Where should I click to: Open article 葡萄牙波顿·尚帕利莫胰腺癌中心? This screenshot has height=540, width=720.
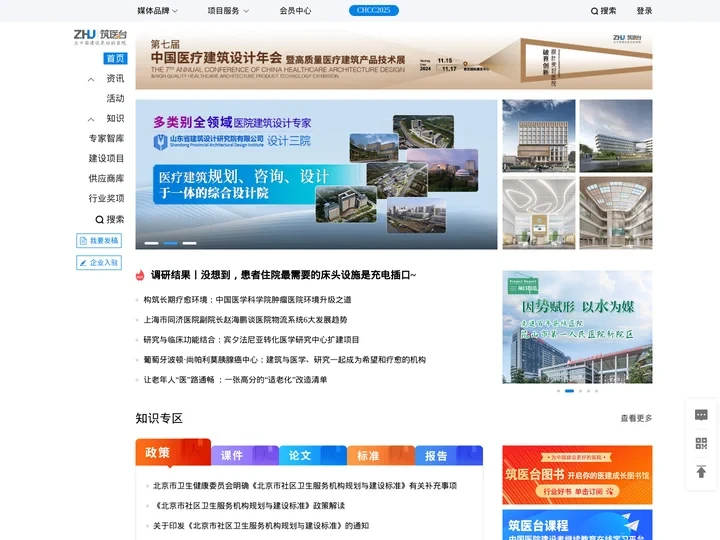pyautogui.click(x=285, y=360)
